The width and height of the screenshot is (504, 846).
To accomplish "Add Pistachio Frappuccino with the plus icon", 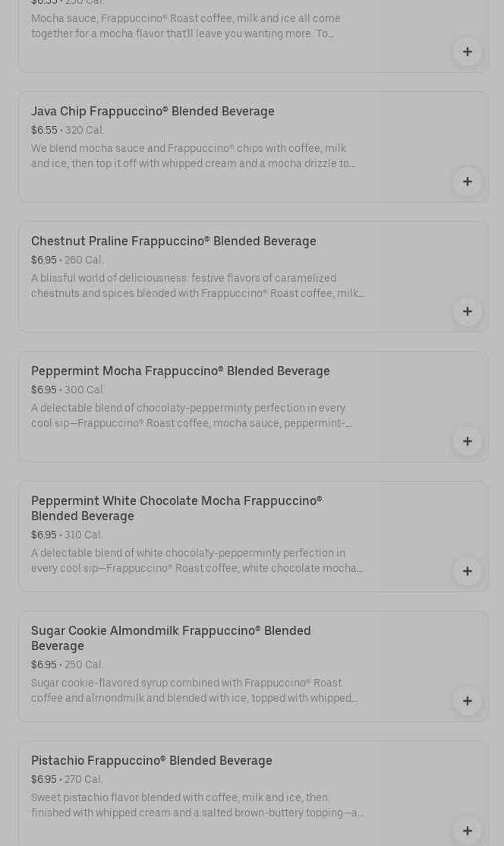I will (468, 831).
